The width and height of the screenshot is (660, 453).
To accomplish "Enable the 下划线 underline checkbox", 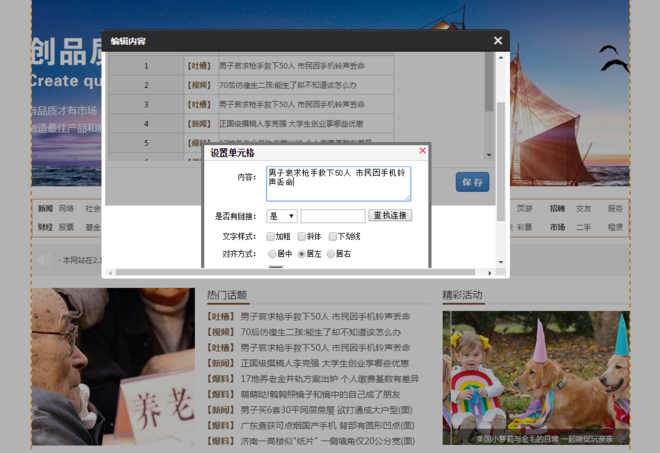I will [x=333, y=236].
